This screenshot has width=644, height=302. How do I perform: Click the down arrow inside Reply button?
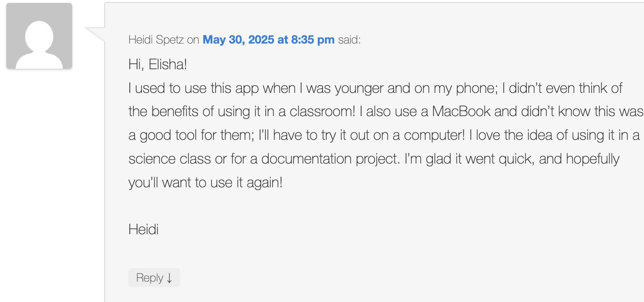point(169,278)
